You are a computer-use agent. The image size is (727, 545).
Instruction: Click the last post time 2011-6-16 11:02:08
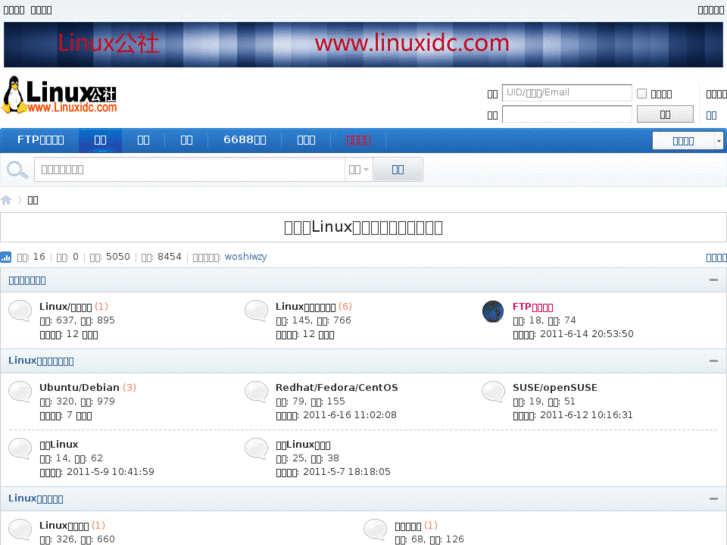[x=350, y=415]
